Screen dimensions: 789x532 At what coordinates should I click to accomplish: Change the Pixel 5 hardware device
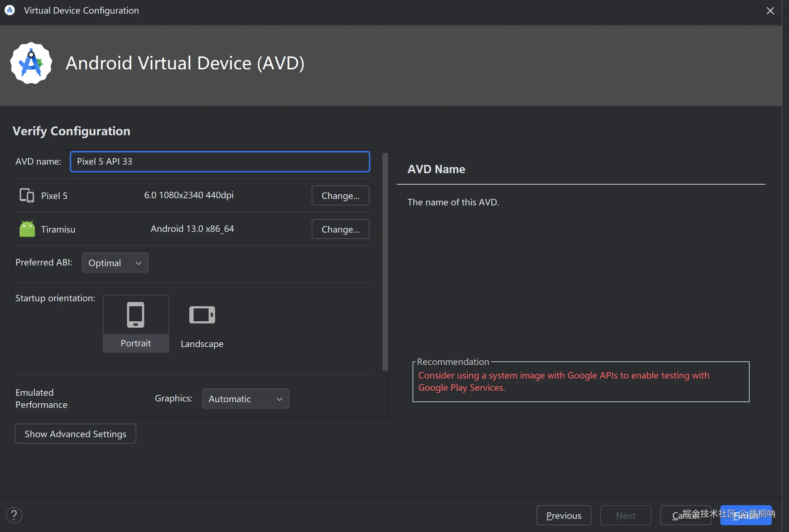click(341, 195)
